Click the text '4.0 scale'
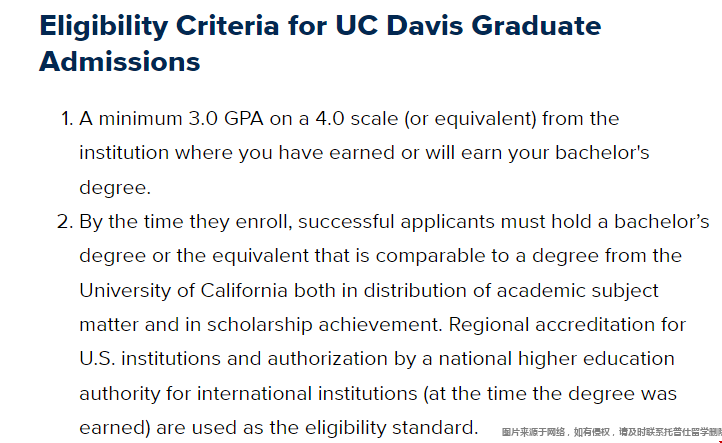This screenshot has height=443, width=722. click(356, 119)
